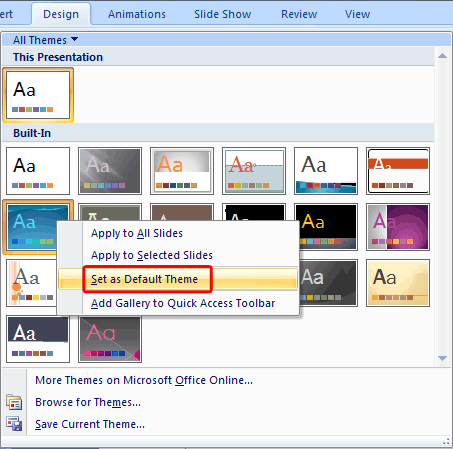This screenshot has width=453, height=449.
Task: Click Add Gallery to Quick Access Toolbar
Action: [x=183, y=303]
